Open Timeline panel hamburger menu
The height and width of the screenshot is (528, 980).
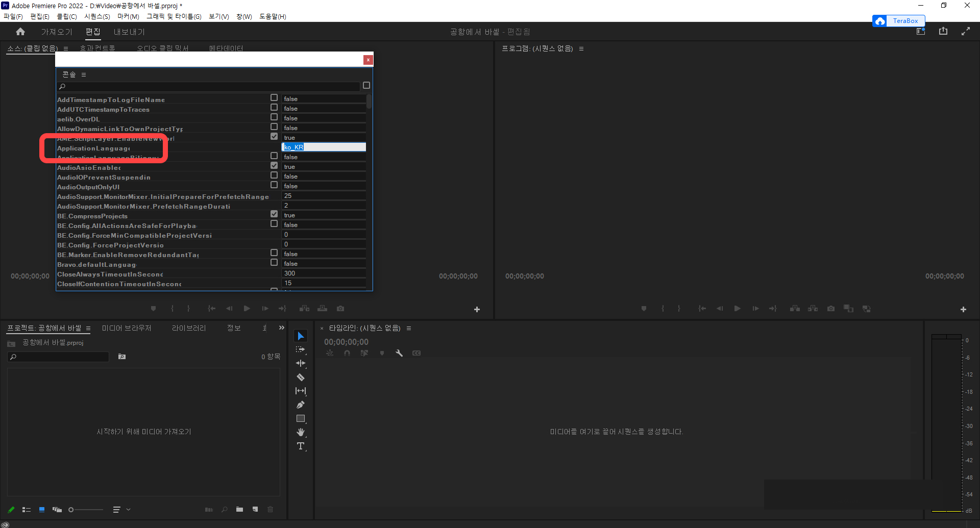pos(409,328)
